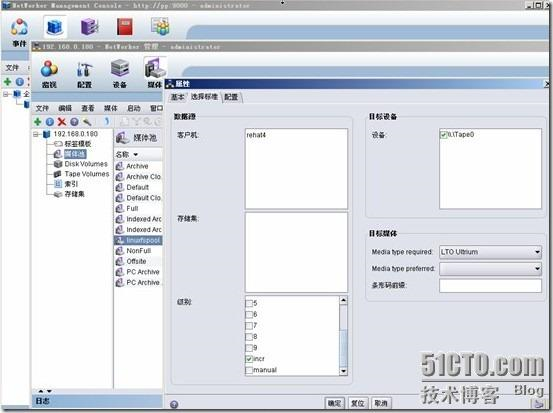Viewport: 553px width, 413px height.
Task: Click the help icon at dialog bottom left
Action: click(x=174, y=404)
